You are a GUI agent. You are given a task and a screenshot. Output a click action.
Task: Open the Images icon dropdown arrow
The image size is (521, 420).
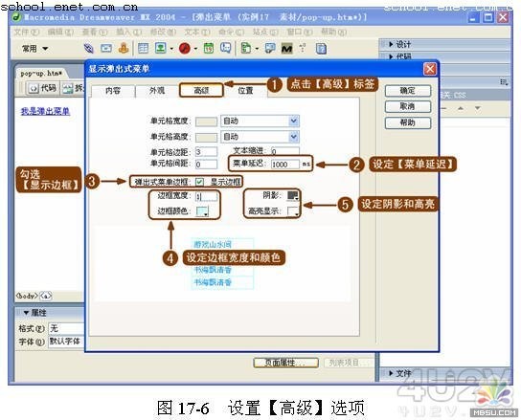[171, 49]
